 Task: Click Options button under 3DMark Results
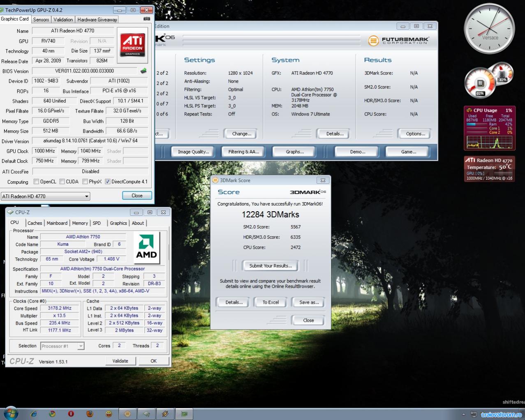pyautogui.click(x=415, y=134)
